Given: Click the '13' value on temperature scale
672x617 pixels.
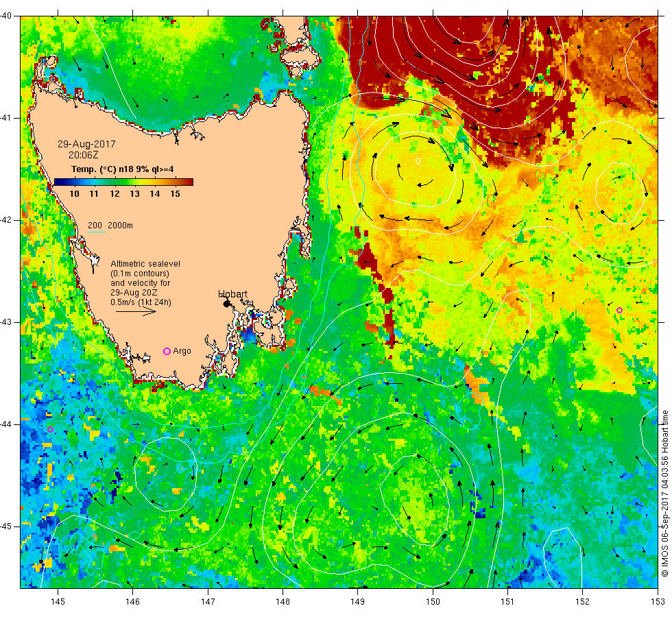Looking at the screenshot, I should coord(134,193).
